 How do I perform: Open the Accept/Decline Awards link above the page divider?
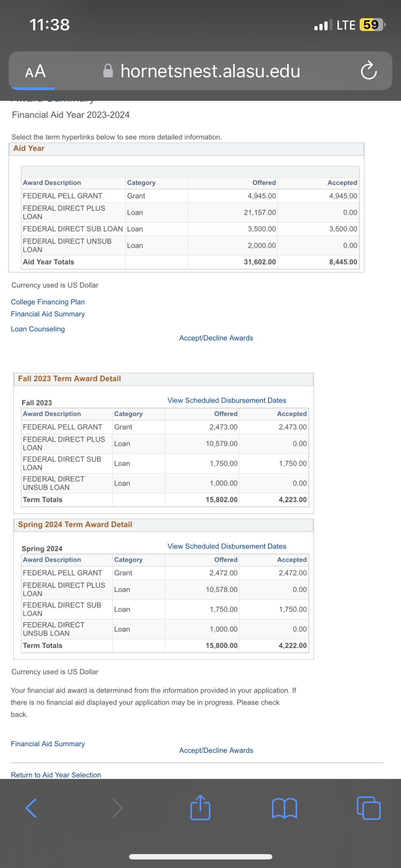click(216, 750)
